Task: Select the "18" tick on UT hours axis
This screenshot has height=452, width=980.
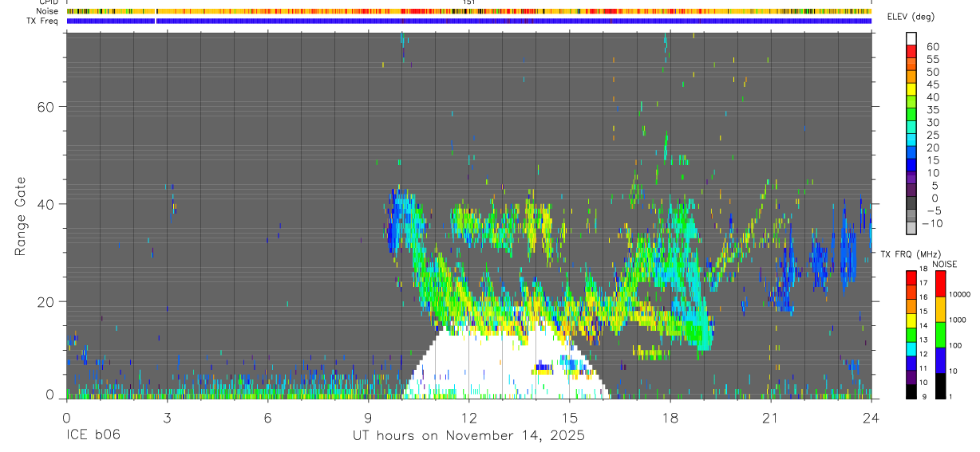Action: pos(670,417)
